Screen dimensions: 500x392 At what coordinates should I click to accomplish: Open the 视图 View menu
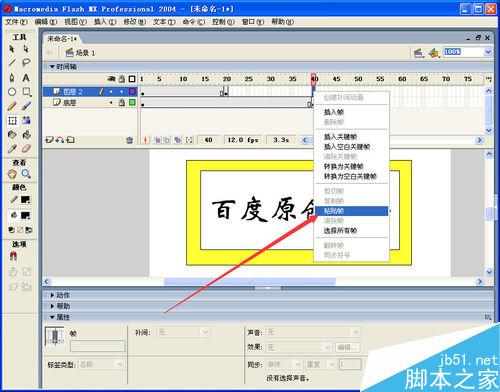point(75,22)
